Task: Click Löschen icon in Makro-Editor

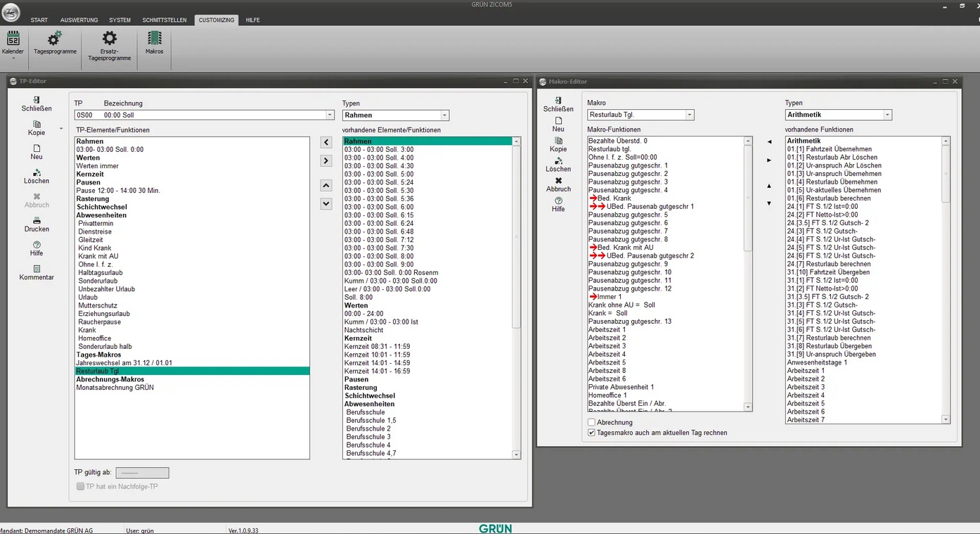Action: (558, 161)
